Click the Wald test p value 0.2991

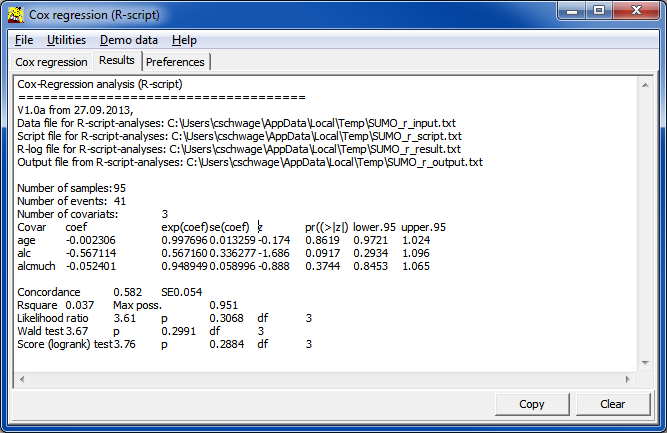click(x=179, y=331)
